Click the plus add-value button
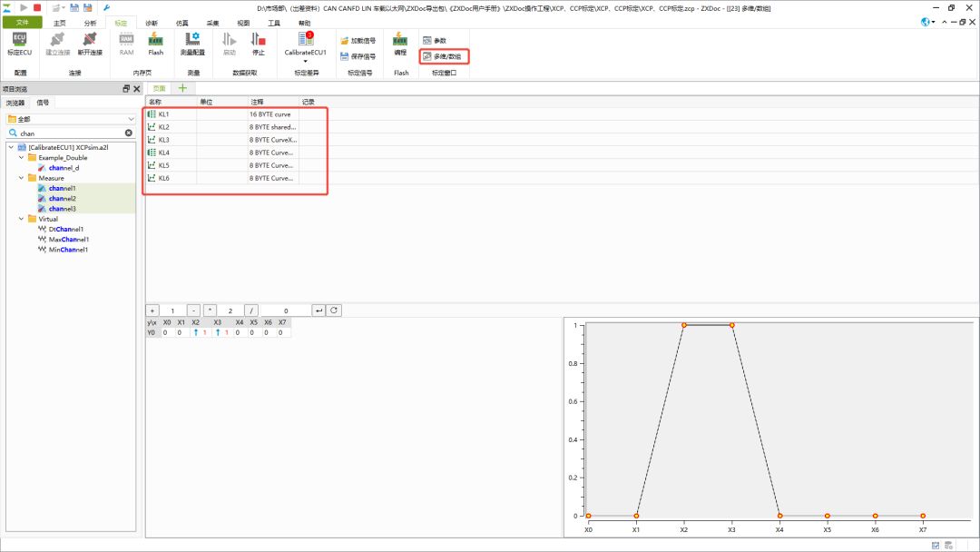The height and width of the screenshot is (552, 980). (152, 310)
